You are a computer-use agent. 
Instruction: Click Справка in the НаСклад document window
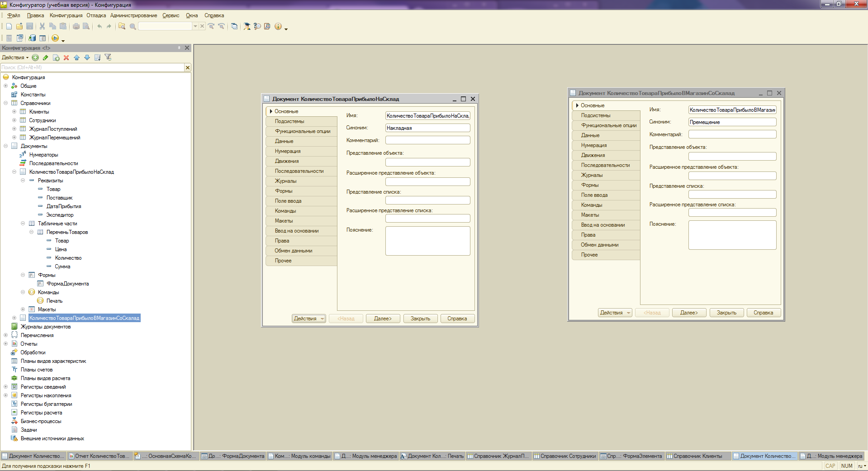[x=457, y=319]
